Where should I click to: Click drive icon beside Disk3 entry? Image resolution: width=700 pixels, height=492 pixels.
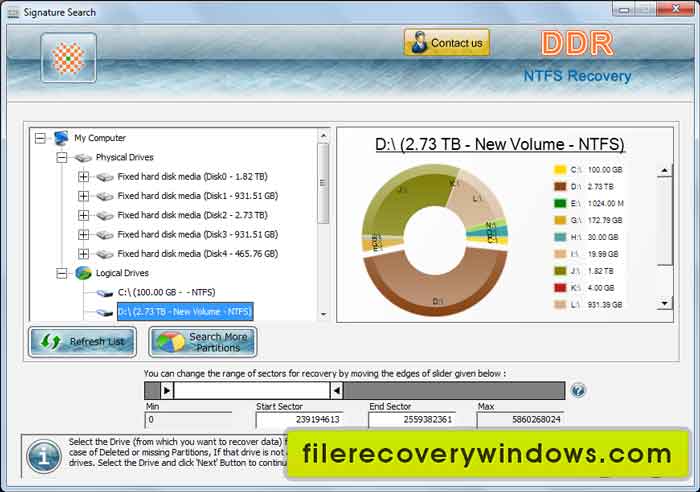104,235
